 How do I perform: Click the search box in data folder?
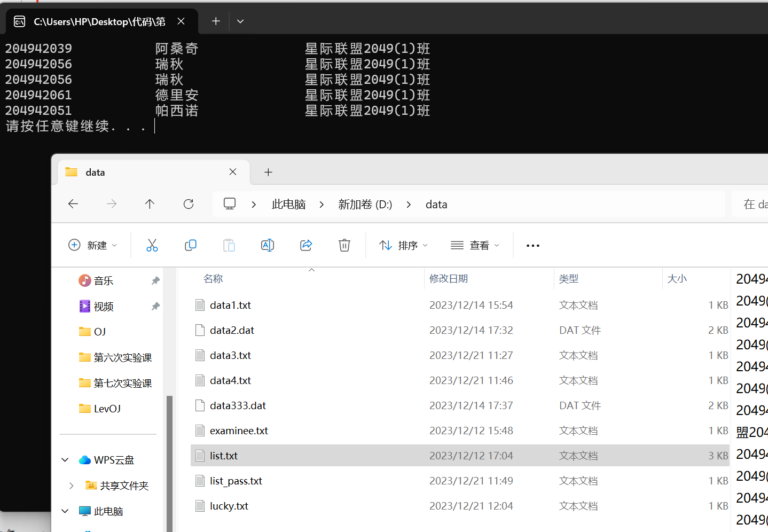click(x=751, y=204)
